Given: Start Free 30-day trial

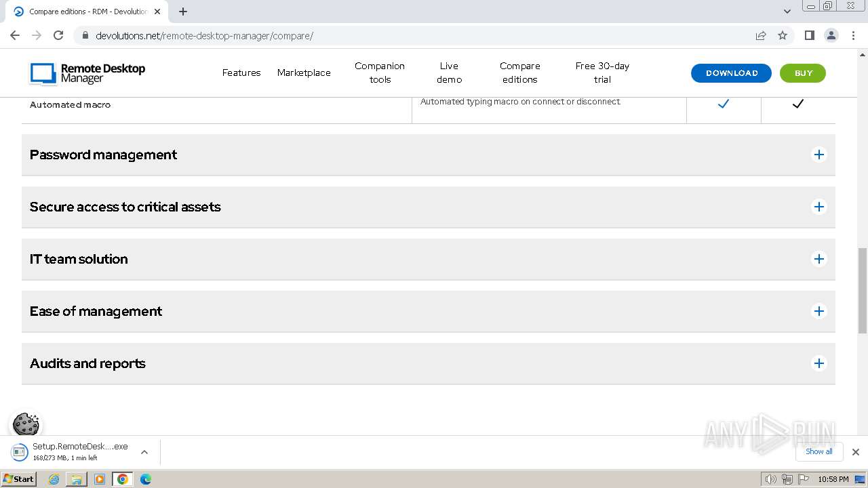Looking at the screenshot, I should pyautogui.click(x=602, y=73).
